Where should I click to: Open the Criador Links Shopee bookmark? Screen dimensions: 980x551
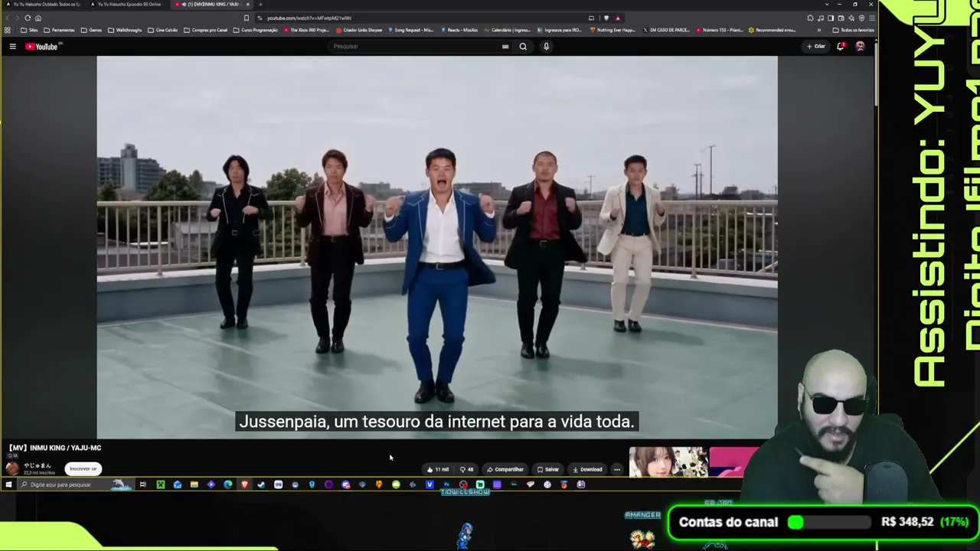(x=358, y=31)
